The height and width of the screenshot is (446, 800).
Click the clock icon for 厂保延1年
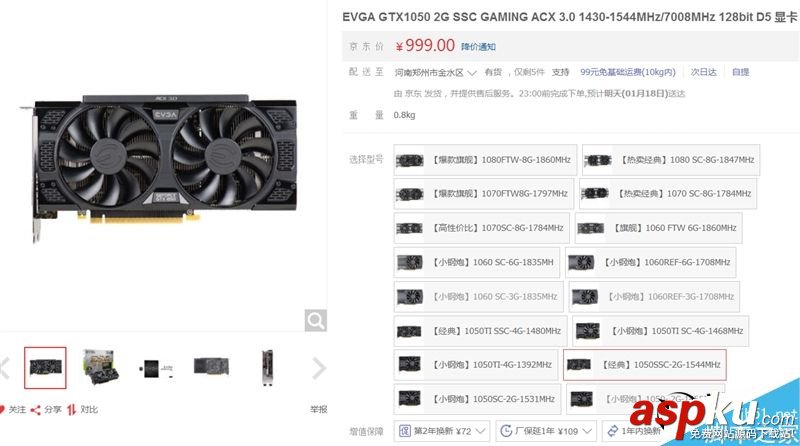pos(506,431)
